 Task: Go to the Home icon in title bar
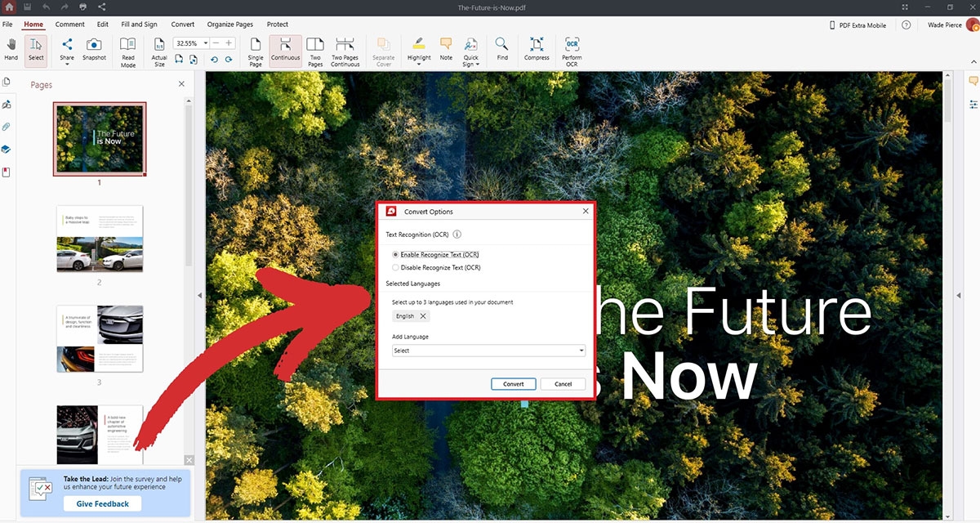click(x=9, y=7)
